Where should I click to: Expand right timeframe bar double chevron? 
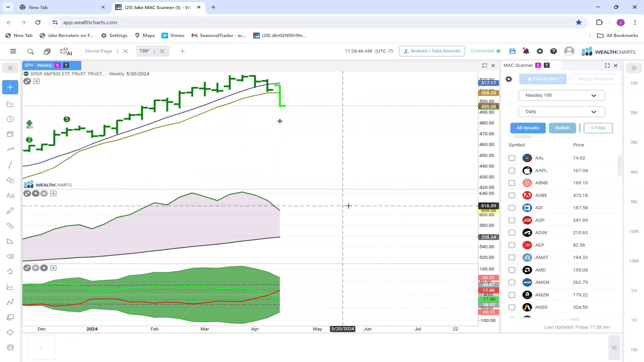point(634,68)
